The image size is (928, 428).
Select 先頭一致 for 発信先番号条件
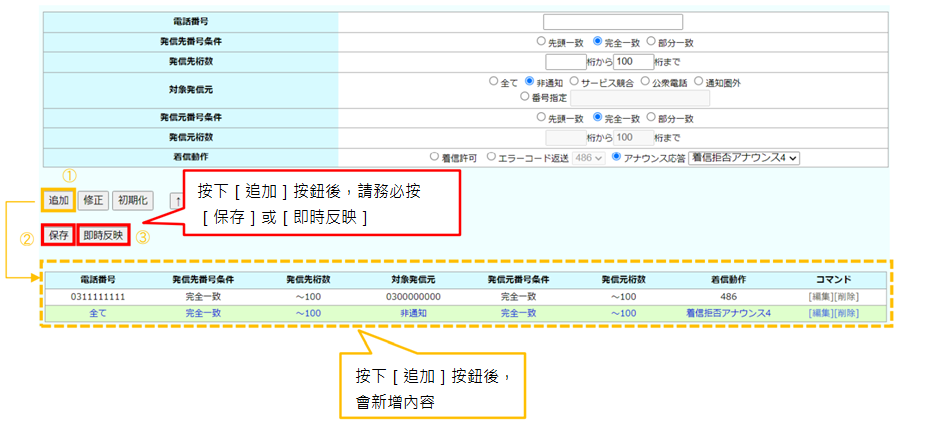(541, 42)
